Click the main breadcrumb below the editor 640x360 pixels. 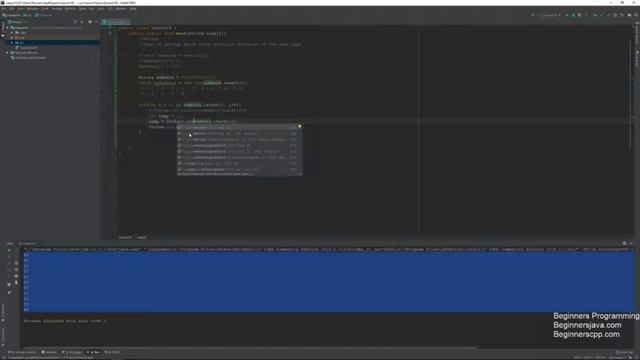pyautogui.click(x=141, y=237)
